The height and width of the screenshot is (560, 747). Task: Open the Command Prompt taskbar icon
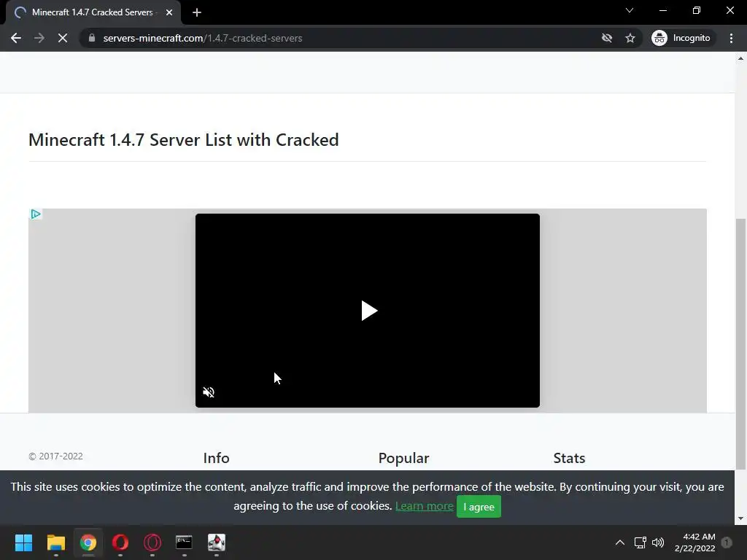coord(184,542)
